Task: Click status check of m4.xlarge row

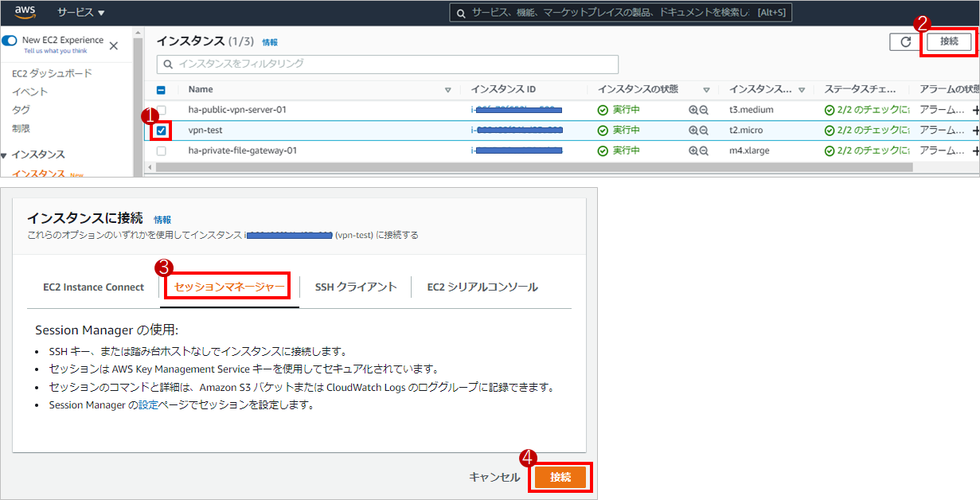Action: click(x=867, y=150)
